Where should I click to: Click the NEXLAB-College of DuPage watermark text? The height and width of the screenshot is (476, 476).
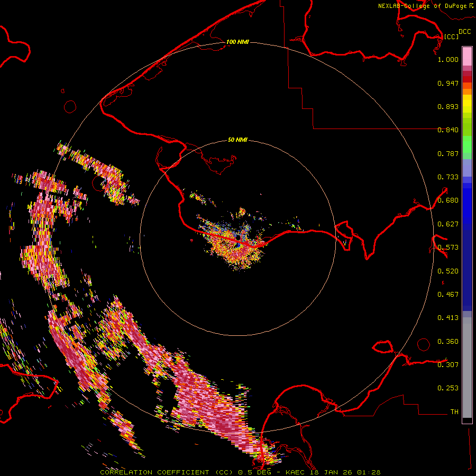tap(422, 6)
